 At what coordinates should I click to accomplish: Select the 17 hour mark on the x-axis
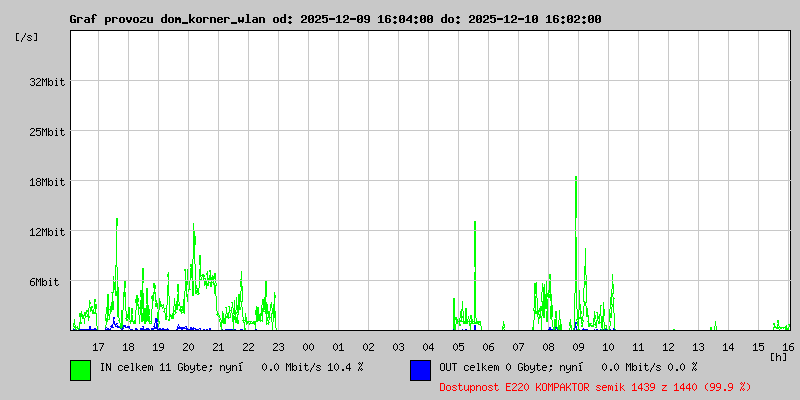(98, 346)
